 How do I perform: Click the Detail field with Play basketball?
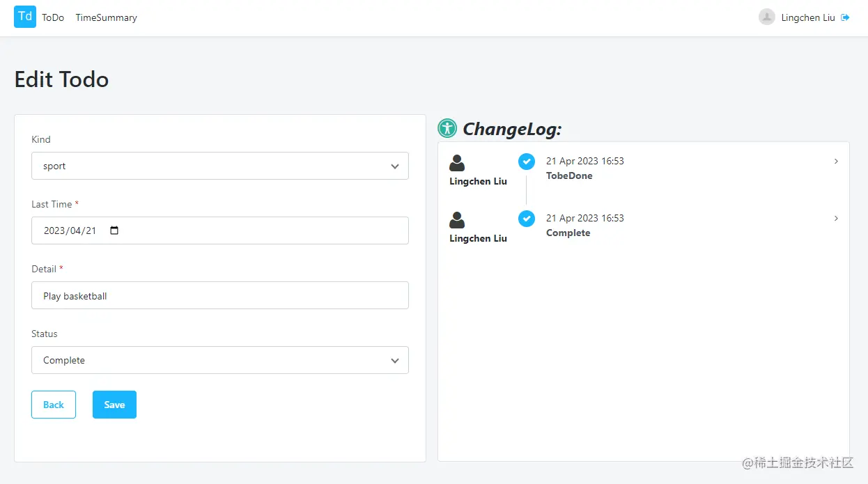[220, 295]
